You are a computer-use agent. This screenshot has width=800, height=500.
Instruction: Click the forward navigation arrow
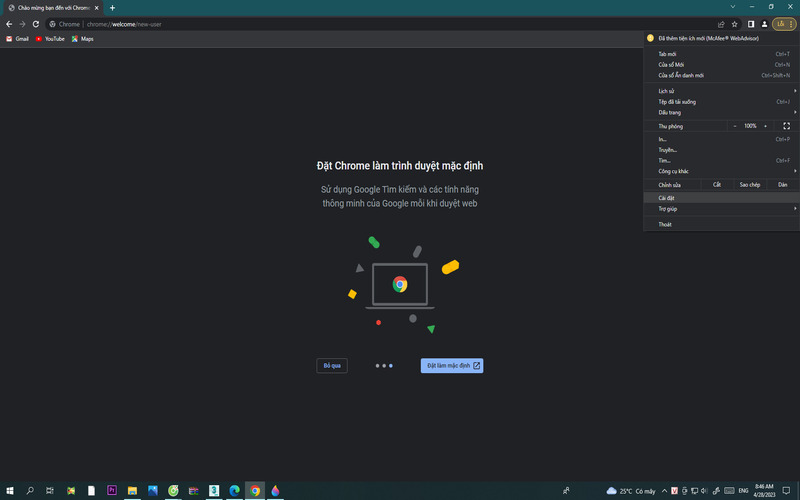pos(22,24)
